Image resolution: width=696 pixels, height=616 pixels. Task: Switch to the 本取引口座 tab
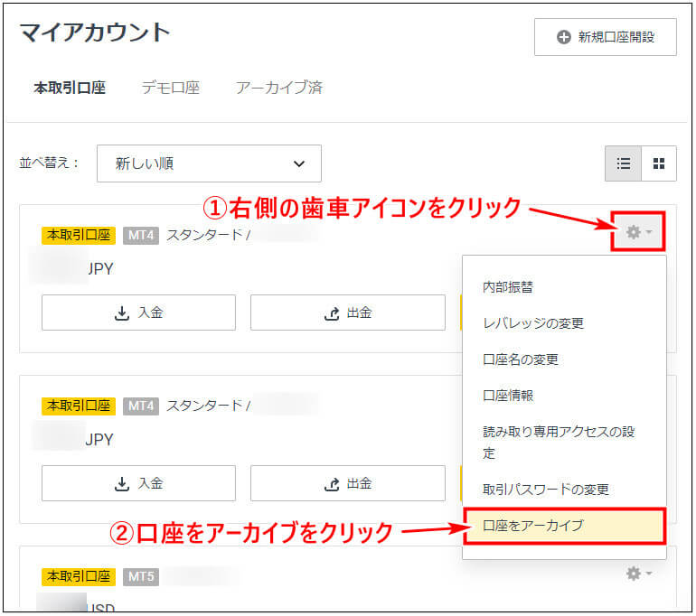(70, 88)
